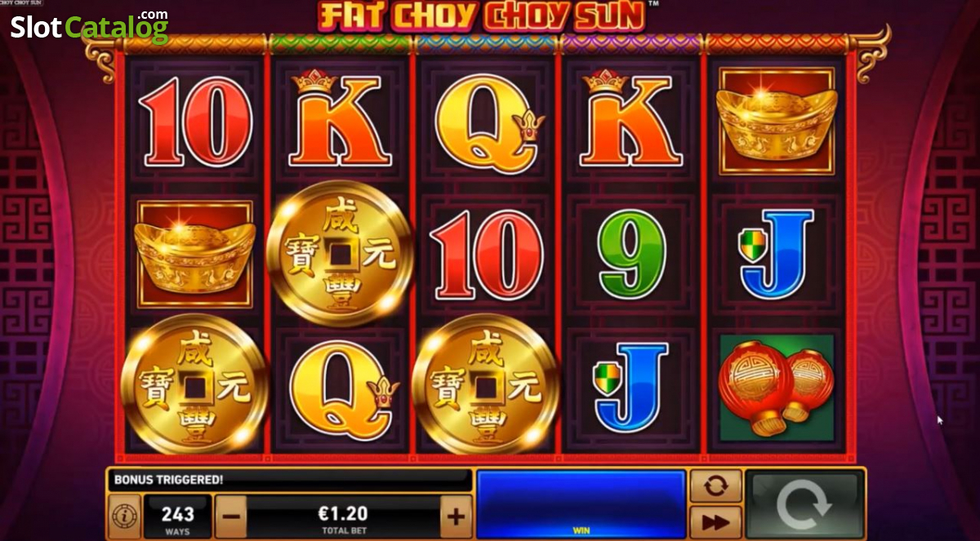Open the SlotCatalog.com logo link

point(89,26)
